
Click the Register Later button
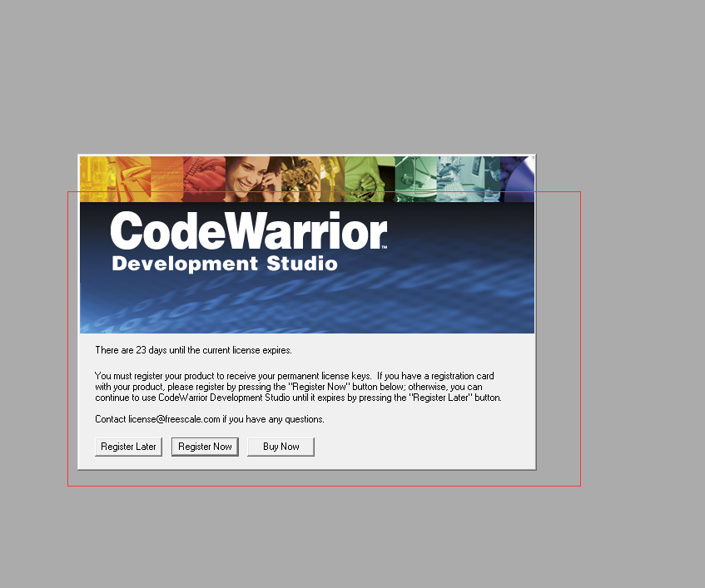pyautogui.click(x=128, y=447)
